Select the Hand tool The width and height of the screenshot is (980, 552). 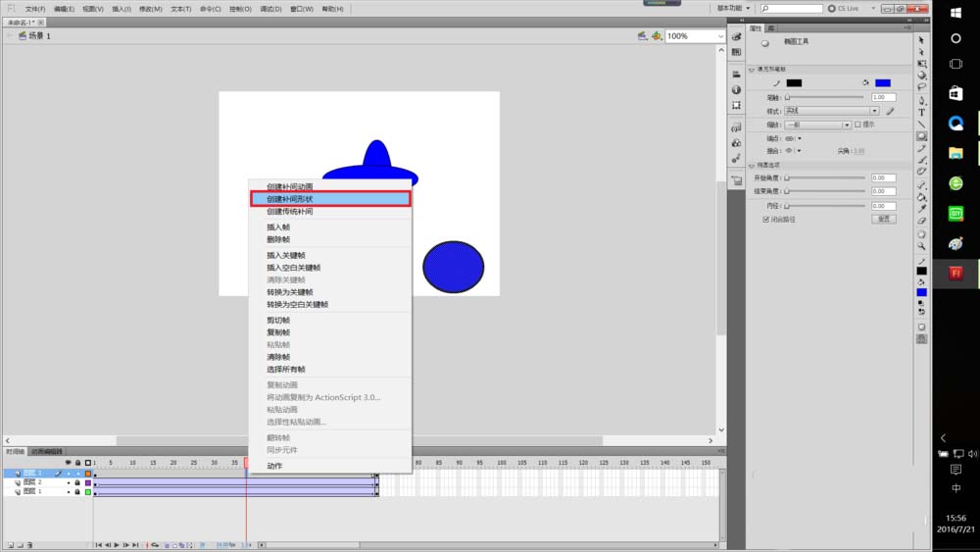921,234
